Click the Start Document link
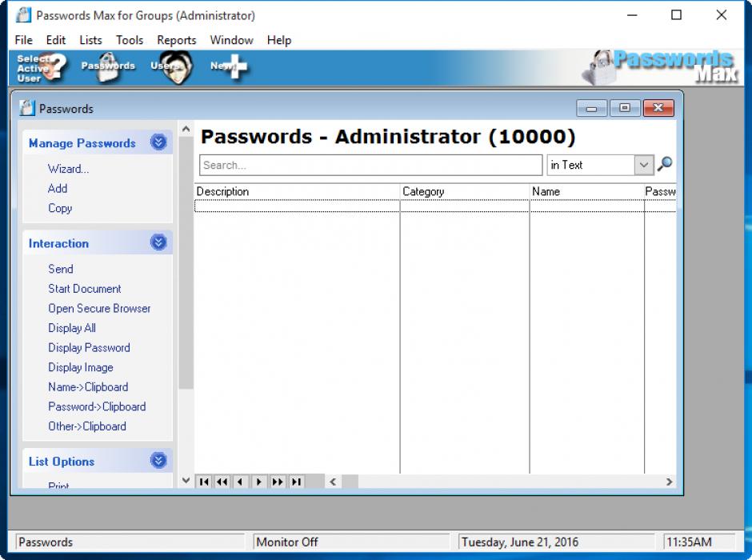The image size is (752, 560). coord(85,289)
